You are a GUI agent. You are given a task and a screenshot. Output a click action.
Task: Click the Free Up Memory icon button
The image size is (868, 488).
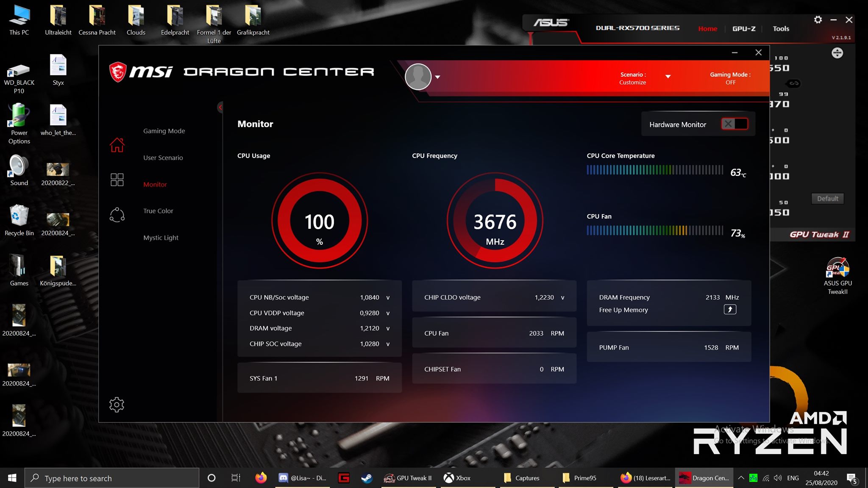(x=729, y=310)
